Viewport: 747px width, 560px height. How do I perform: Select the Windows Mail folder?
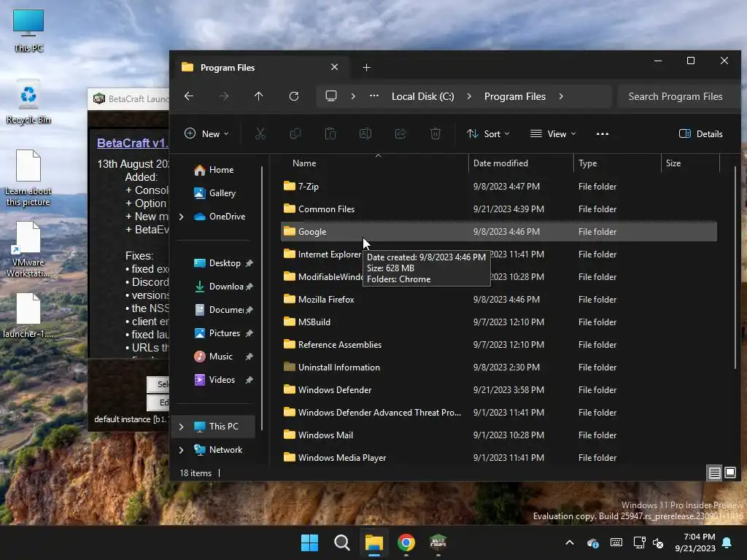(499, 435)
